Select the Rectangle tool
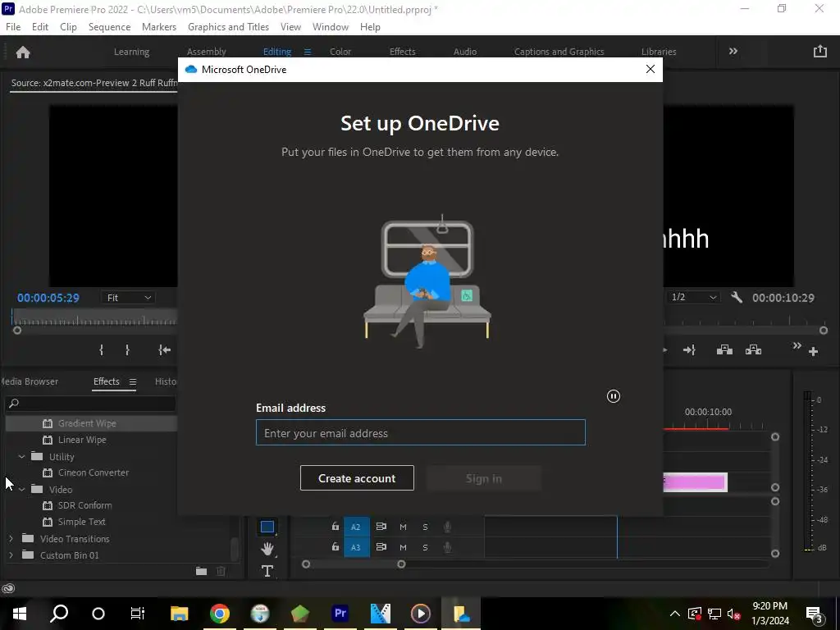This screenshot has height=630, width=840. [x=267, y=527]
